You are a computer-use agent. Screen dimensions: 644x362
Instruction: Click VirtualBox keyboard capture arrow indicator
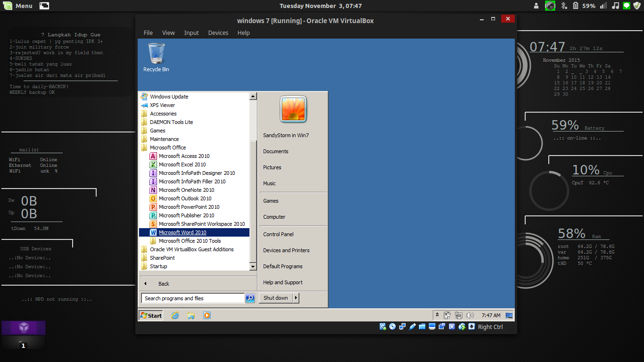tap(472, 327)
